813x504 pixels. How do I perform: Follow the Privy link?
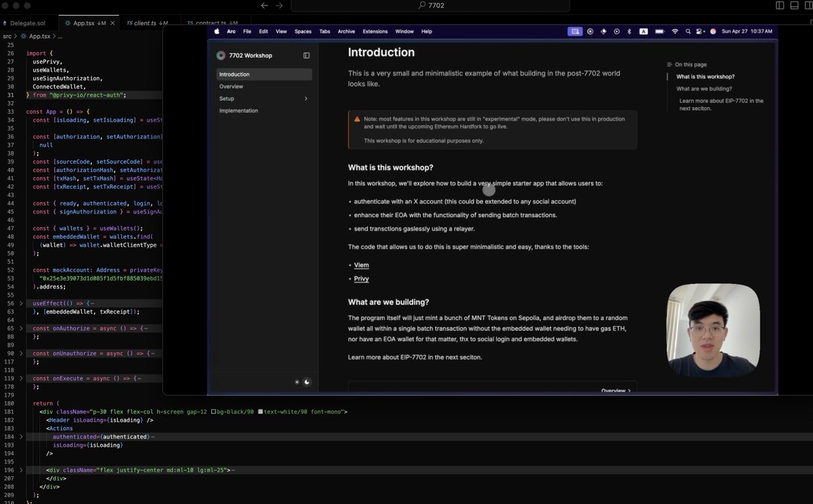coord(362,278)
